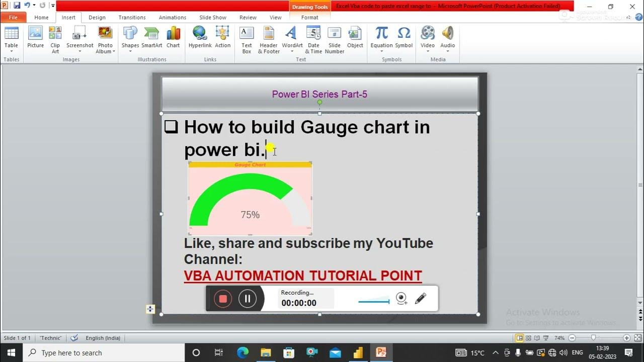This screenshot has width=644, height=362.
Task: Insert a Chart
Action: (x=173, y=38)
